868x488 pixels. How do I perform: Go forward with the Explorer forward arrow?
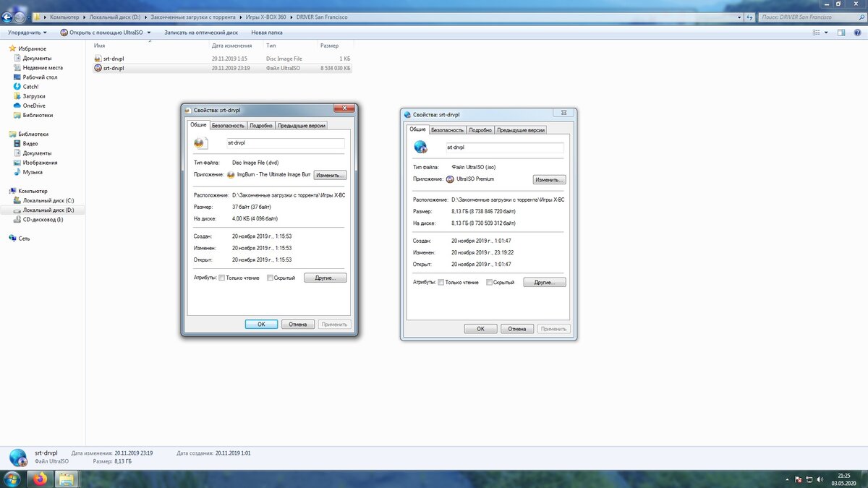tap(20, 17)
